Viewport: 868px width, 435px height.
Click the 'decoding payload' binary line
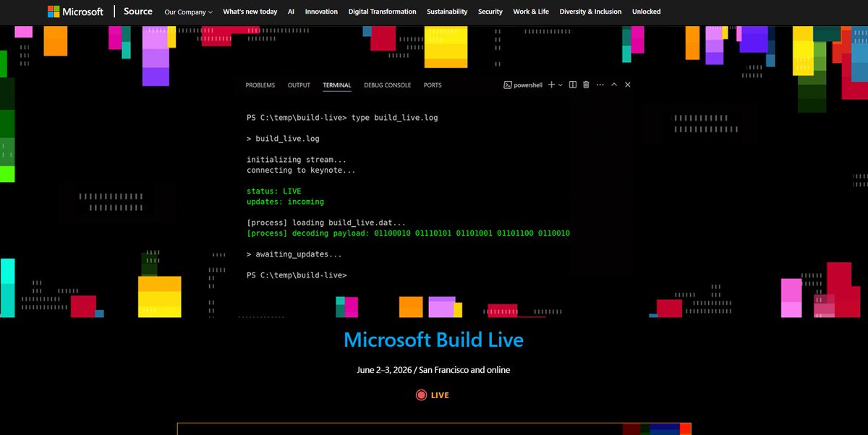click(408, 233)
